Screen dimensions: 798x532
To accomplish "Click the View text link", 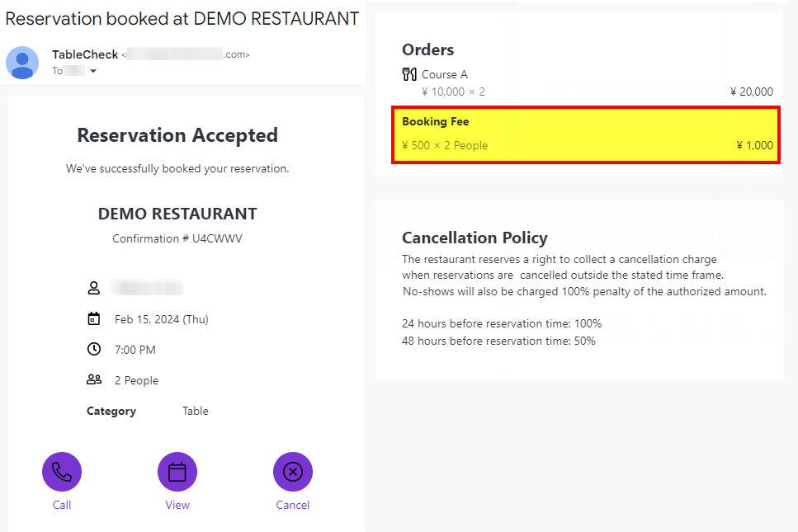I will pyautogui.click(x=177, y=505).
